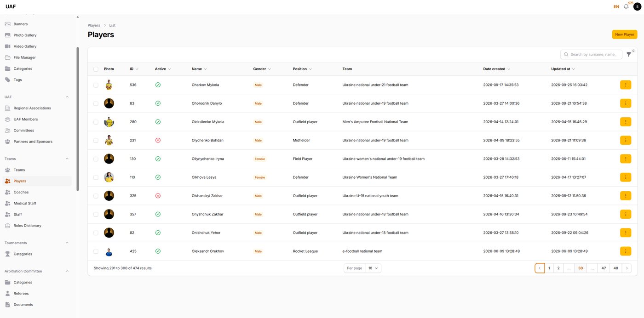
Task: Click Olkhova Lesya player photo thumbnail
Action: click(x=109, y=177)
